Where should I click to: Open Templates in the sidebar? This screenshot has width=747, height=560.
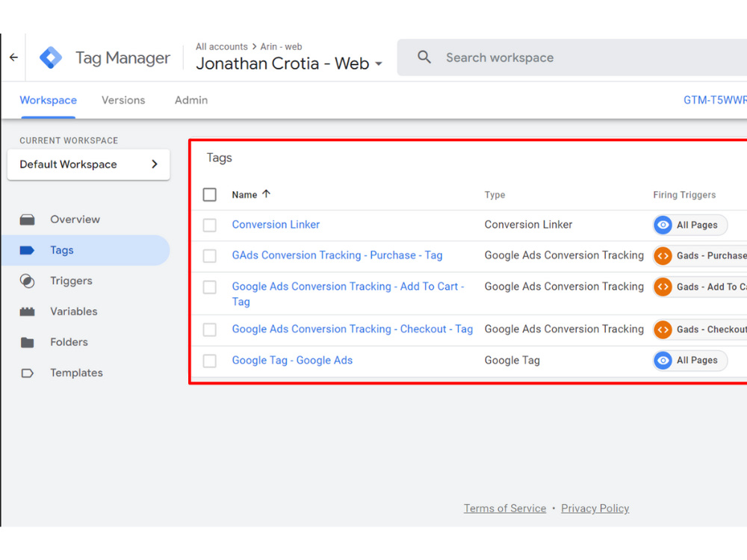point(77,373)
